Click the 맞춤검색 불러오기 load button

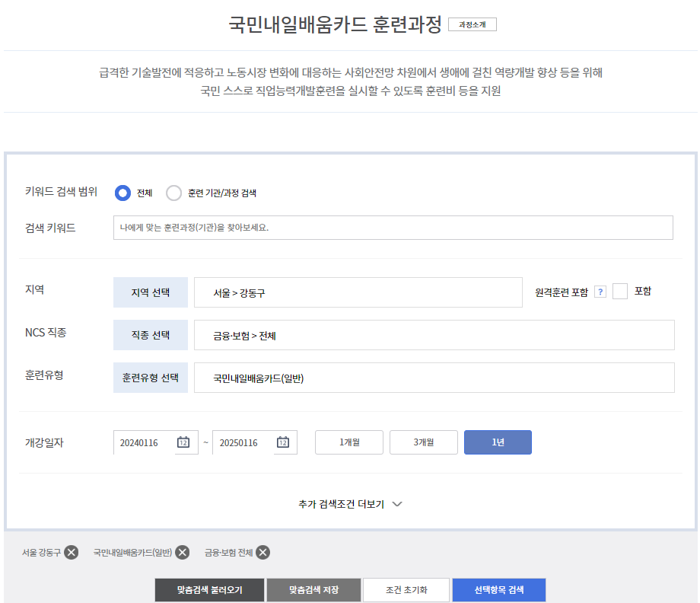[x=209, y=589]
